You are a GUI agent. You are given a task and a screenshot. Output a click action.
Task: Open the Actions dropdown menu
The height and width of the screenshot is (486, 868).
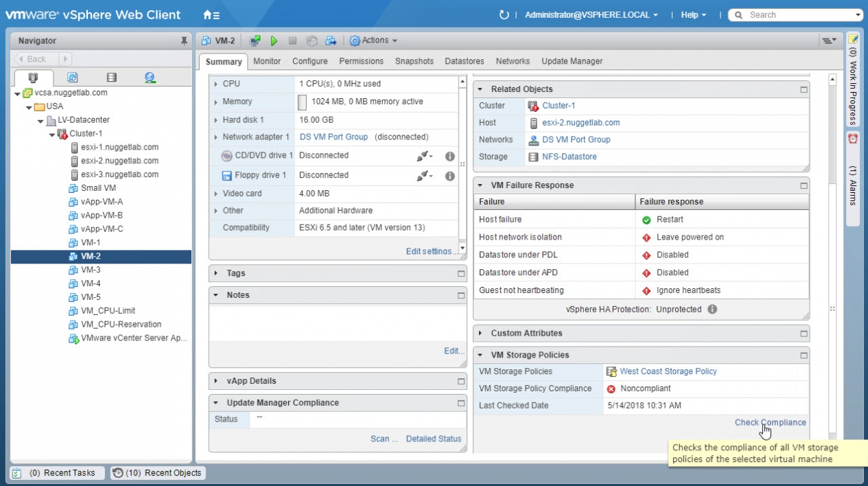click(374, 41)
